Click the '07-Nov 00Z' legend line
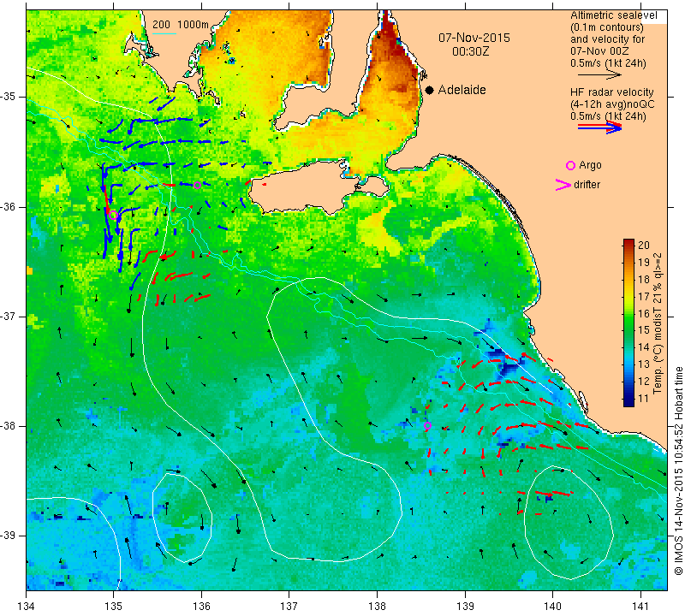Image resolution: width=685 pixels, height=616 pixels. (x=599, y=51)
